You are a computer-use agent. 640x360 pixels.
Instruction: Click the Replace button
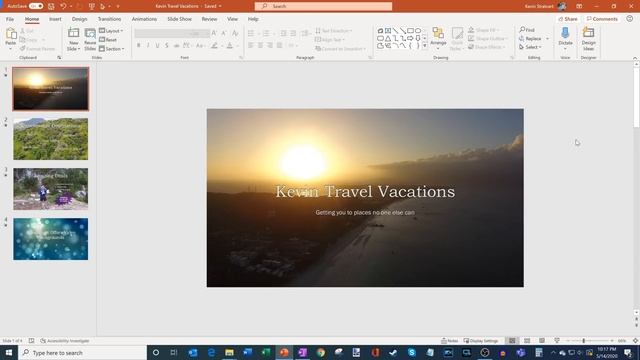(530, 38)
